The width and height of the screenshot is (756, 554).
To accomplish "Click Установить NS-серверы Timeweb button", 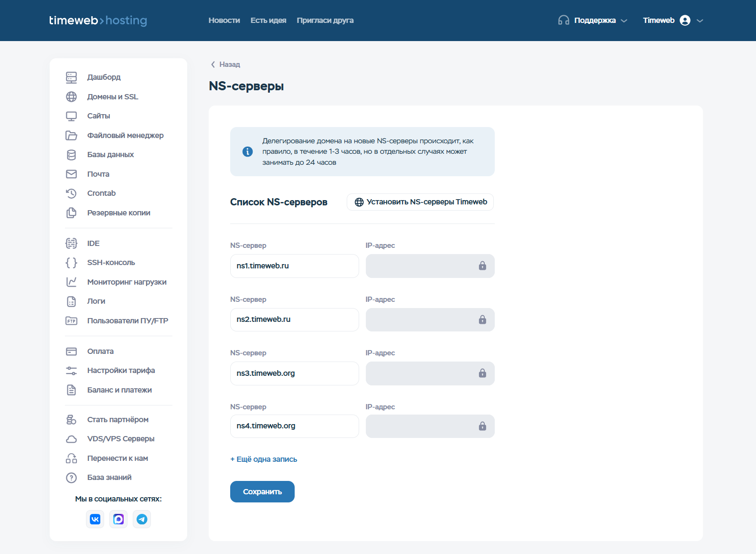I will [420, 202].
